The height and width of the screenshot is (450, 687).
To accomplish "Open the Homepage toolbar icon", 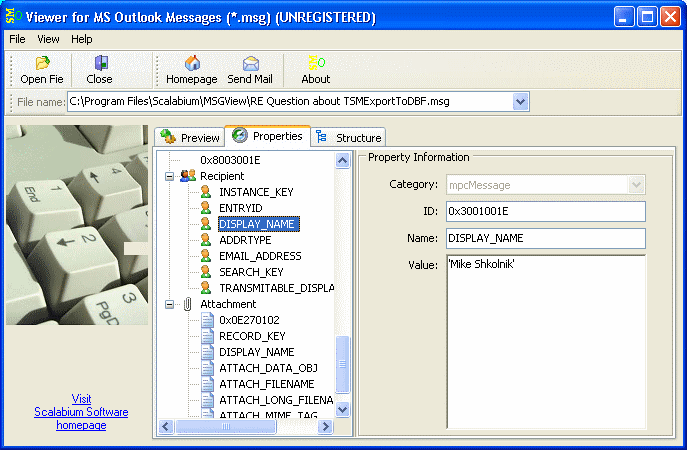I will (x=192, y=63).
